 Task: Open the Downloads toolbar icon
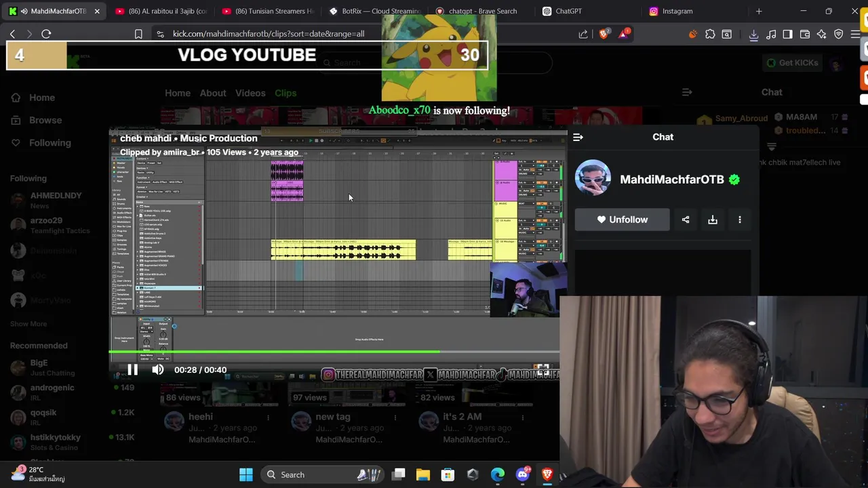pyautogui.click(x=753, y=34)
